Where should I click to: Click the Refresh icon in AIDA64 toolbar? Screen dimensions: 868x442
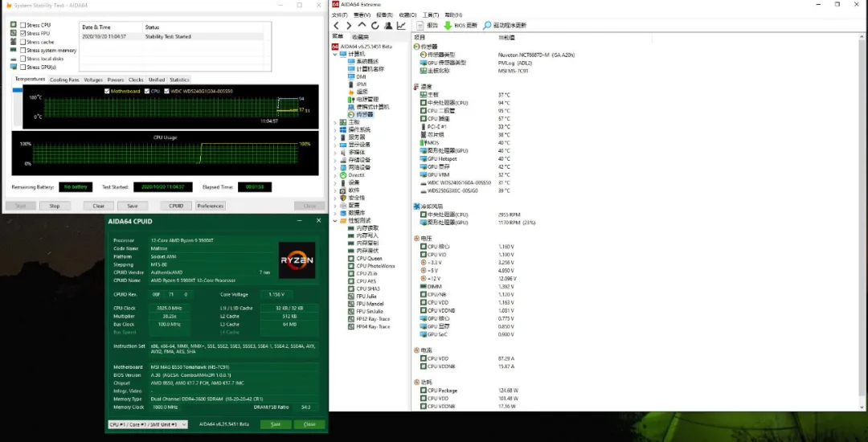pyautogui.click(x=376, y=26)
